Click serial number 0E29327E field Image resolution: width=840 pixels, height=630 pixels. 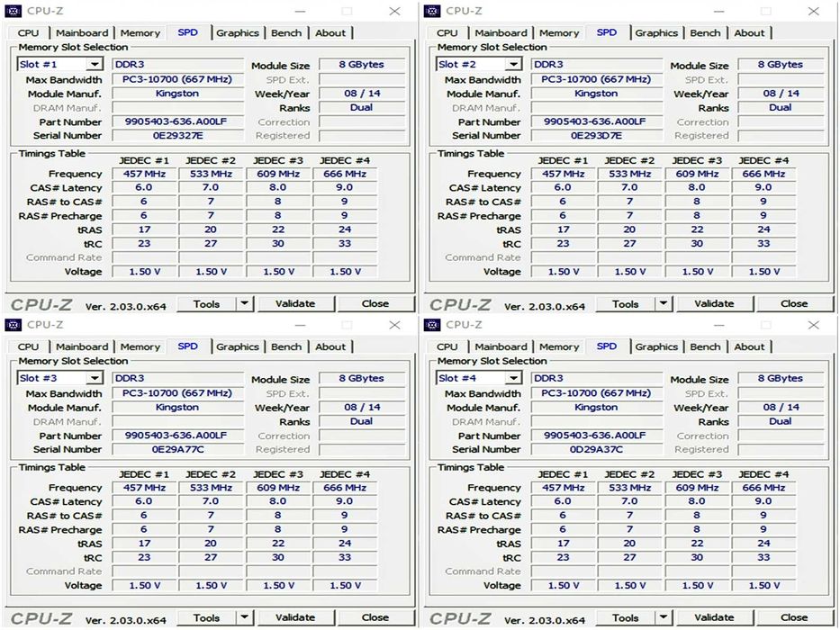[178, 136]
